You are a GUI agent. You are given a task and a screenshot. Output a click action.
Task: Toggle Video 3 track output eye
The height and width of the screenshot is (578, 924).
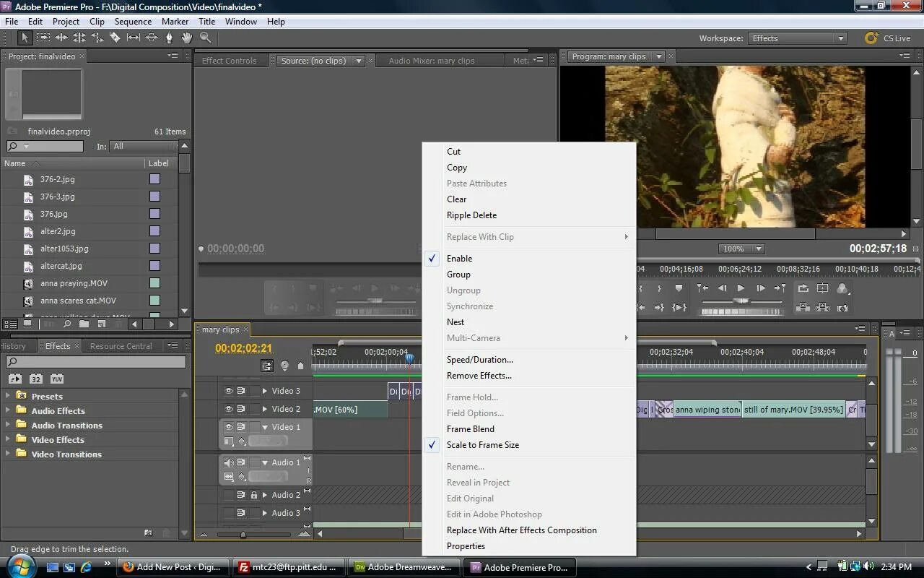(229, 391)
